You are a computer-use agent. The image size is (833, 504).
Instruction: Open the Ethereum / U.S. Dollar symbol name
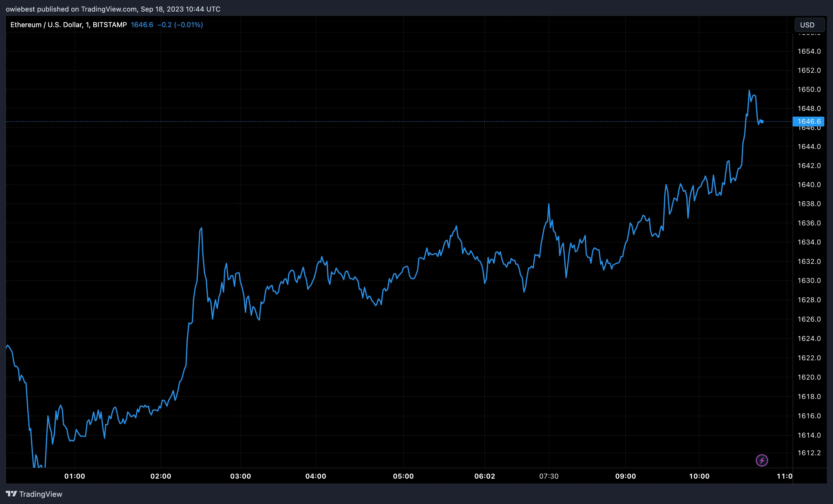tap(46, 25)
